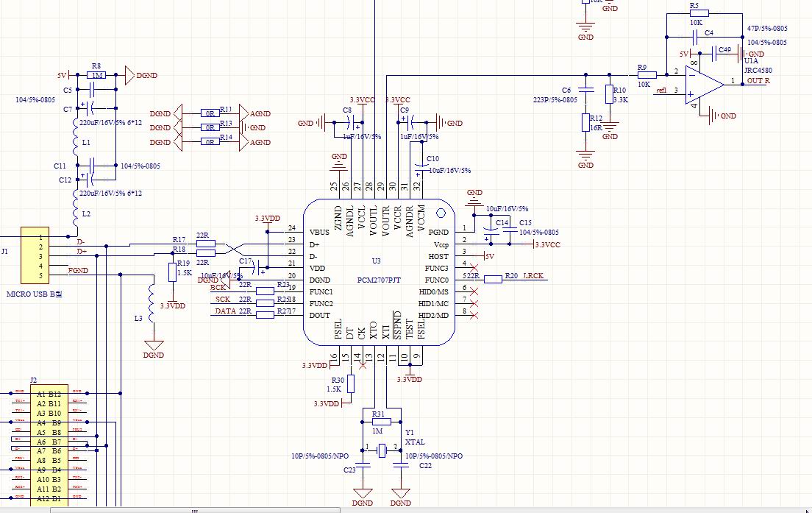Click capacitor C6 223P symbol
Image resolution: width=812 pixels, height=513 pixels.
click(x=585, y=91)
